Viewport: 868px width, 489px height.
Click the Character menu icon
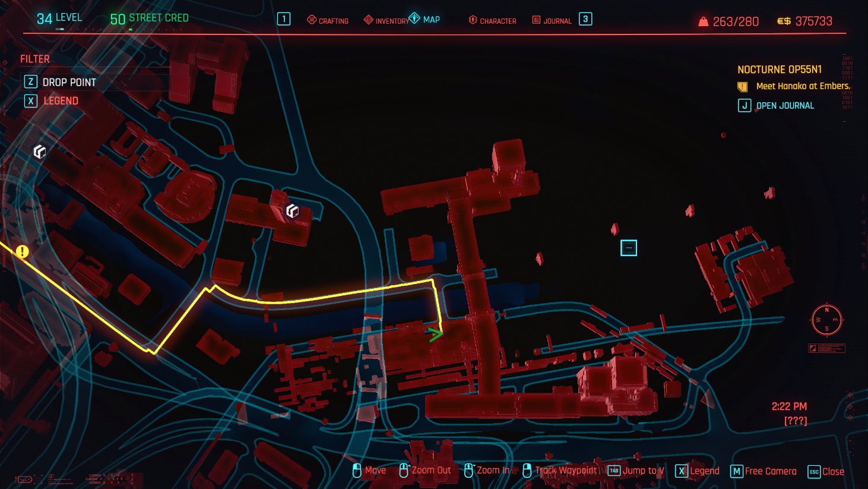click(473, 20)
